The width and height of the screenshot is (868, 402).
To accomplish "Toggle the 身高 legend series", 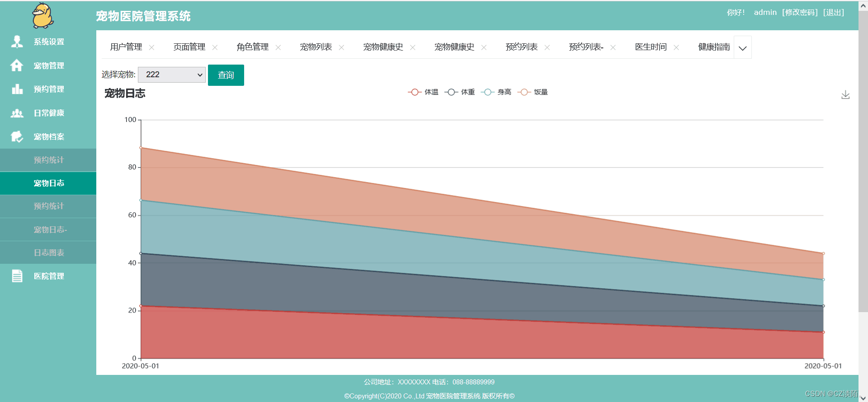I will click(496, 92).
